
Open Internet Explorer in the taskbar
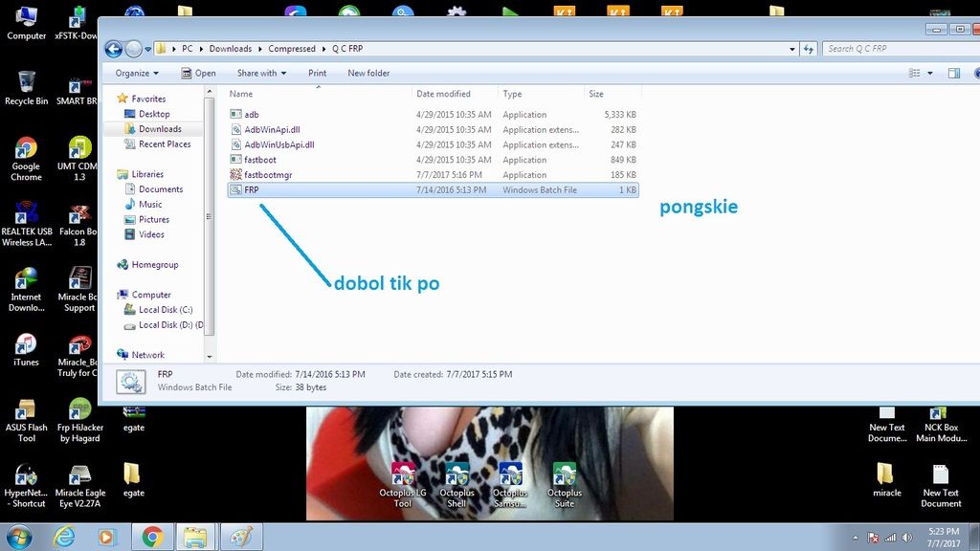click(64, 537)
